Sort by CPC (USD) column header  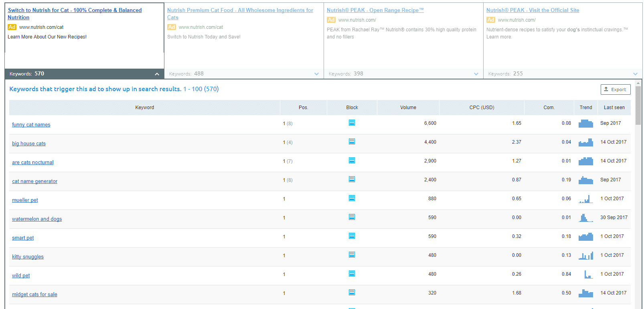coord(482,108)
